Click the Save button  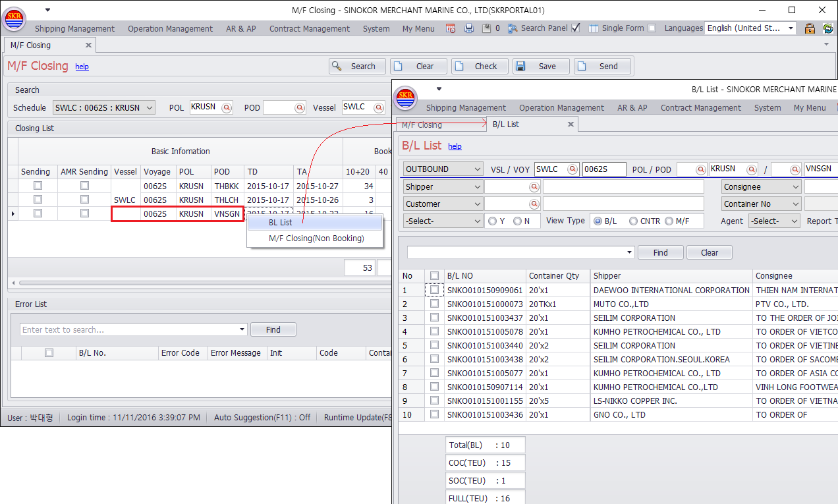pos(540,67)
